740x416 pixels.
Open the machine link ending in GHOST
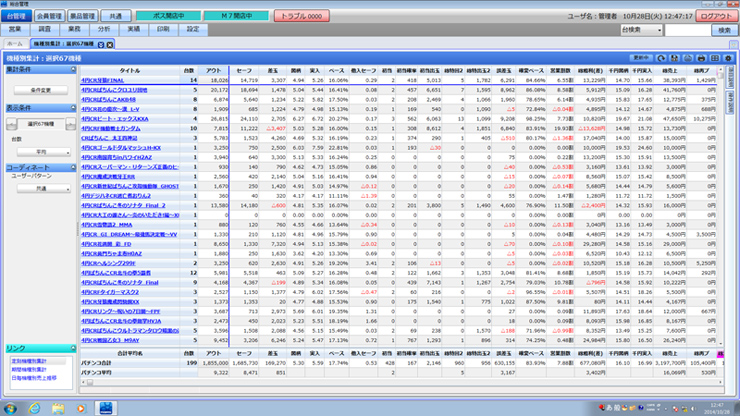click(130, 186)
